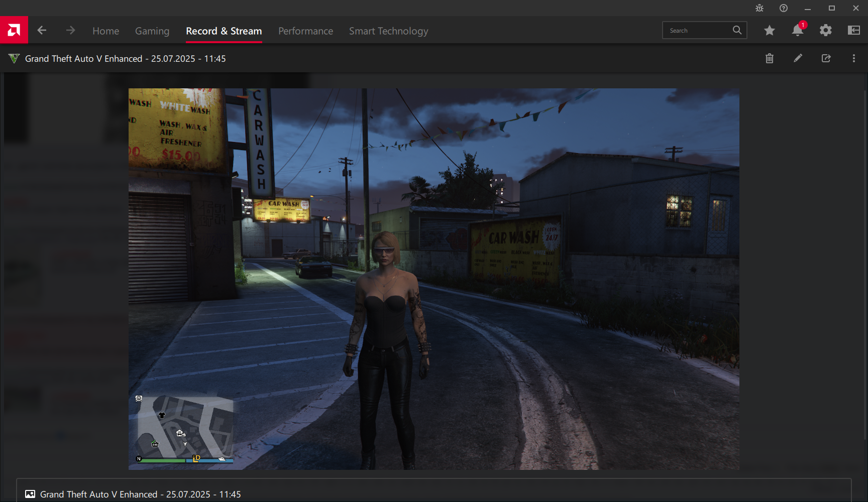Open the Home tab
Image resolution: width=868 pixels, height=502 pixels.
[105, 31]
